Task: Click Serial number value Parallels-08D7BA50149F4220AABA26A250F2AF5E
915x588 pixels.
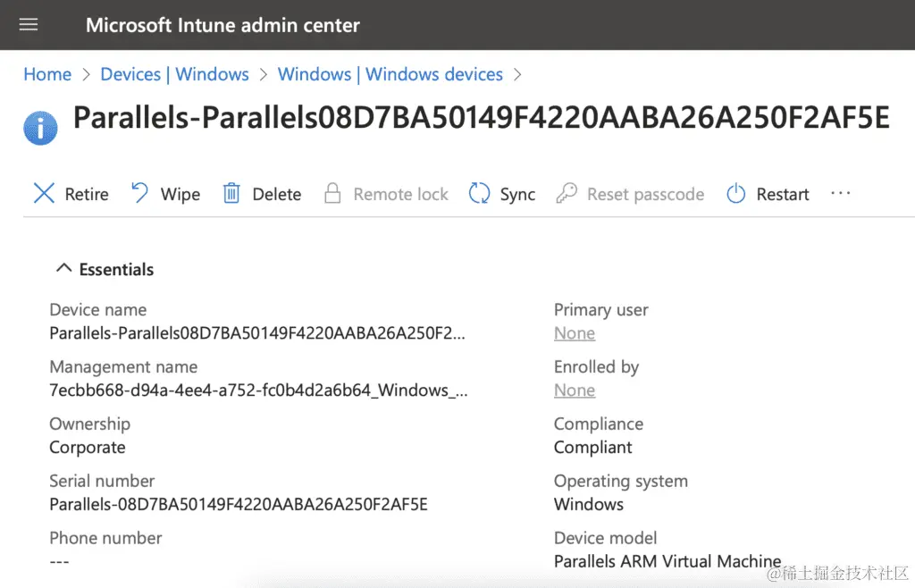Action: 238,504
